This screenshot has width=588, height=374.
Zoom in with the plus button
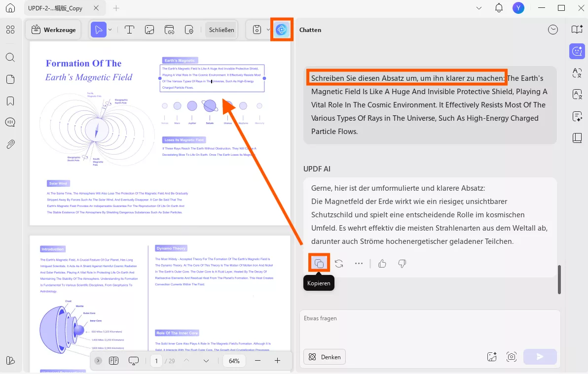[278, 361]
